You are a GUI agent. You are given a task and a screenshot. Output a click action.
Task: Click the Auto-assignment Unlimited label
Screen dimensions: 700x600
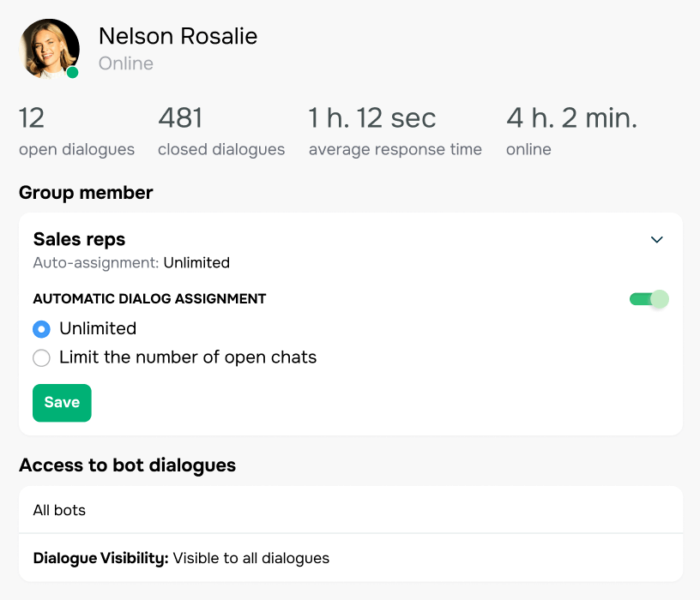pos(130,262)
